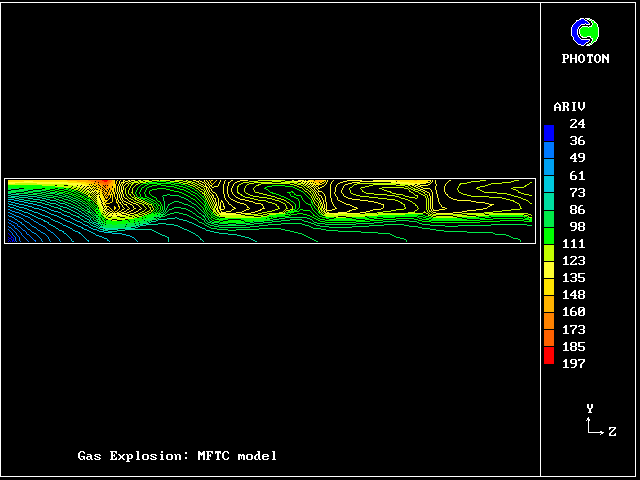Click the Z axis label

click(612, 432)
